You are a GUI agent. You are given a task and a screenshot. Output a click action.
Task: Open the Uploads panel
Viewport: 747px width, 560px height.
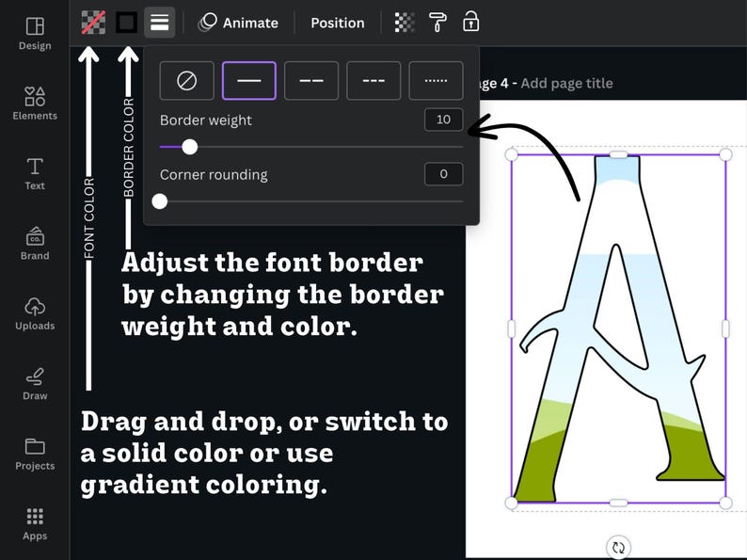(x=35, y=313)
